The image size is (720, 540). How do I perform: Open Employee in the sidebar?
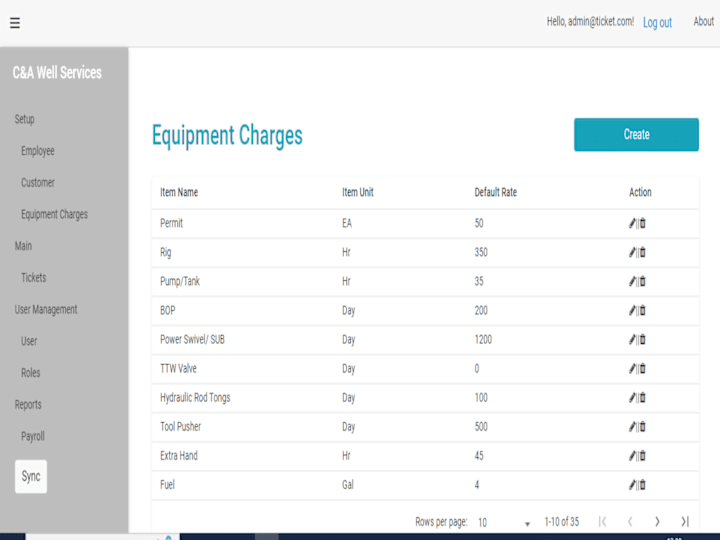pyautogui.click(x=38, y=151)
